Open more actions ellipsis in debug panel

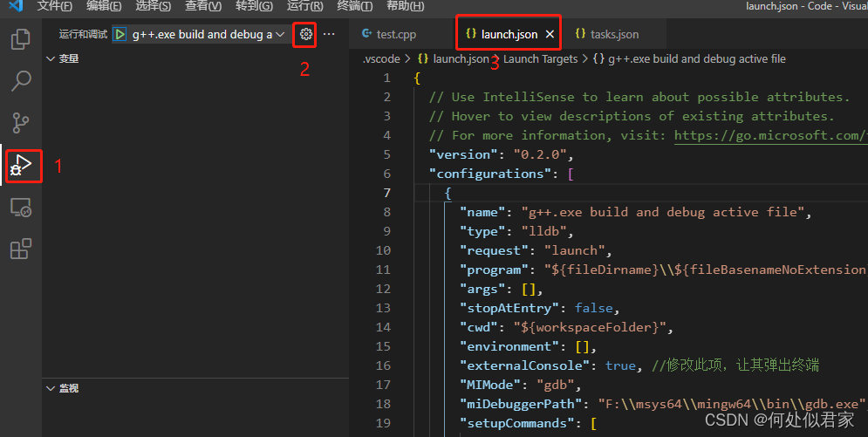[x=329, y=34]
